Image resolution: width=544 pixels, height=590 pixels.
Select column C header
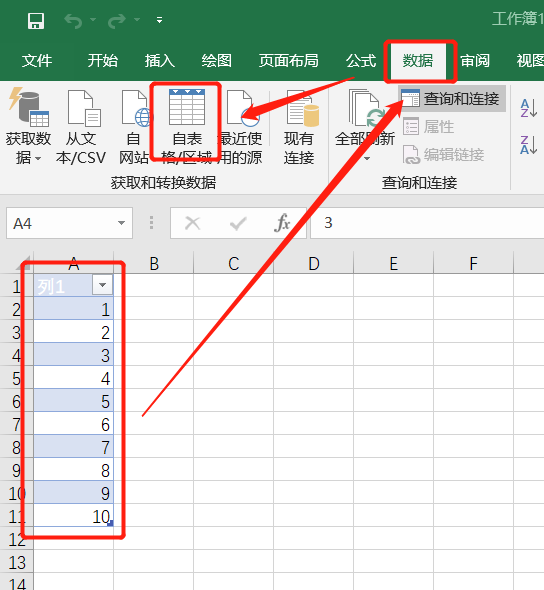coord(234,264)
